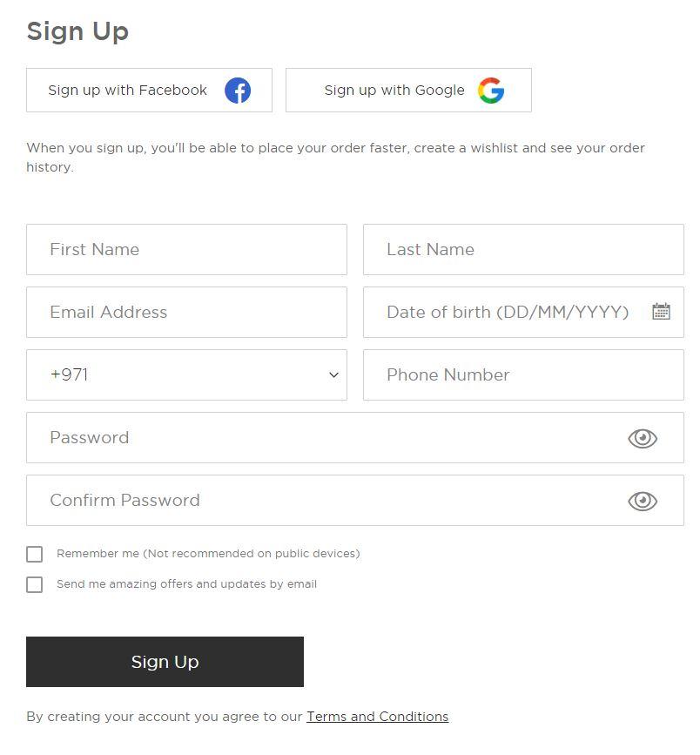
Task: Select the Email Address input
Action: pyautogui.click(x=186, y=313)
